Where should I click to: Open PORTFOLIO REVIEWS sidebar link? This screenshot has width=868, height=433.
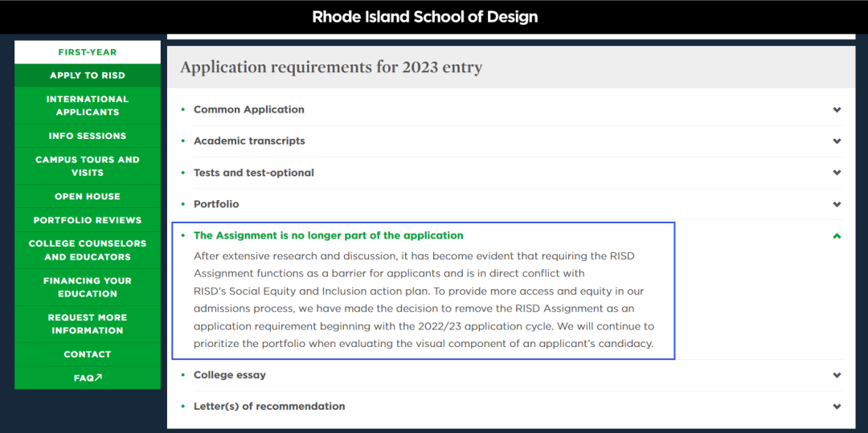[x=88, y=220]
